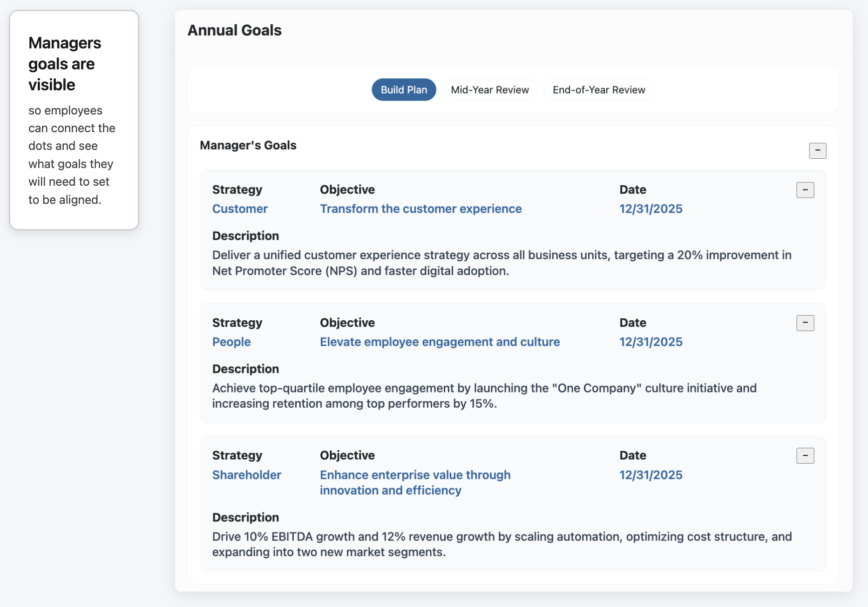Collapse the People strategy goal card
Screen dimensions: 868x607
(x=805, y=323)
